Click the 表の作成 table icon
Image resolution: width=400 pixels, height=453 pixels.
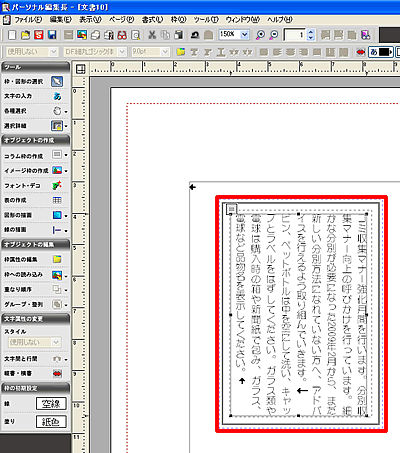[x=57, y=200]
